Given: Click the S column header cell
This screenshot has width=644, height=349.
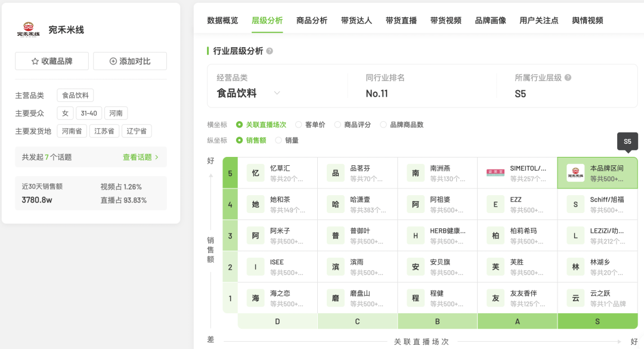Looking at the screenshot, I should tap(597, 321).
